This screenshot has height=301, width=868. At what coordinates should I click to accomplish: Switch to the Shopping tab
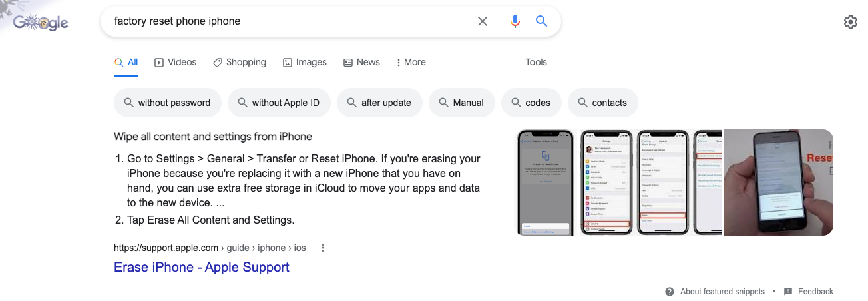coord(240,62)
